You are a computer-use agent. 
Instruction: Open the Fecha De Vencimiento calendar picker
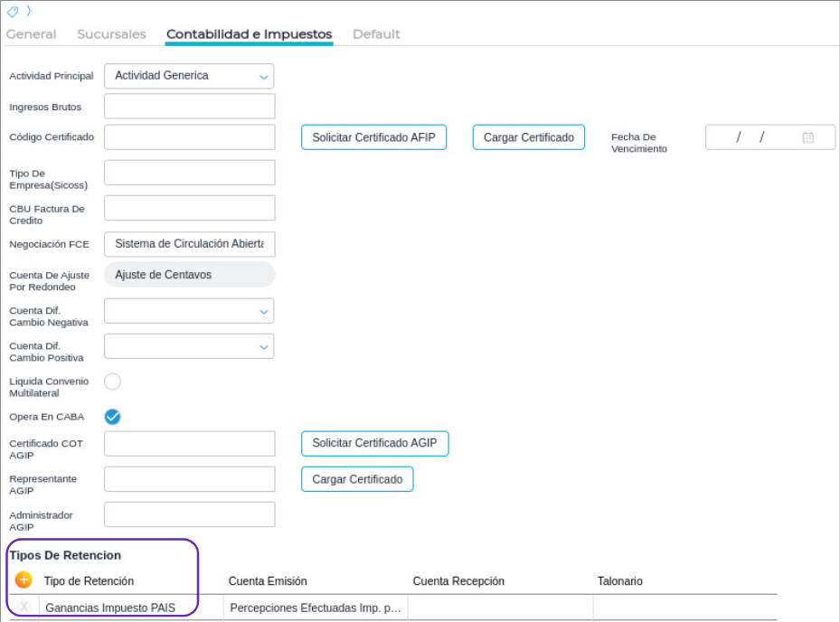tap(807, 137)
